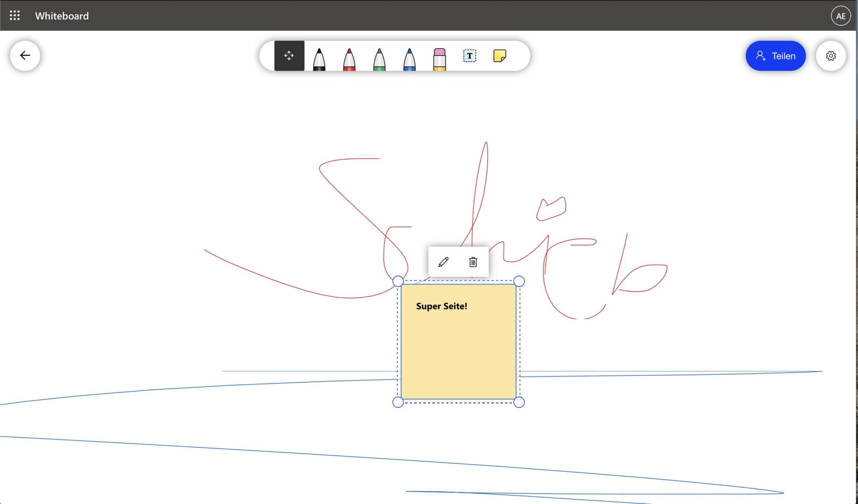This screenshot has width=858, height=504.
Task: Select the eraser tool
Action: (439, 58)
